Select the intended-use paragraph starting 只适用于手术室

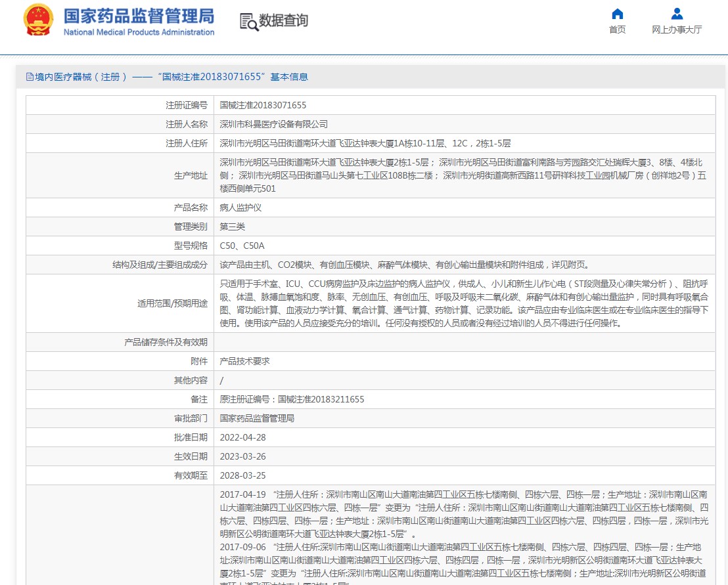pyautogui.click(x=464, y=303)
